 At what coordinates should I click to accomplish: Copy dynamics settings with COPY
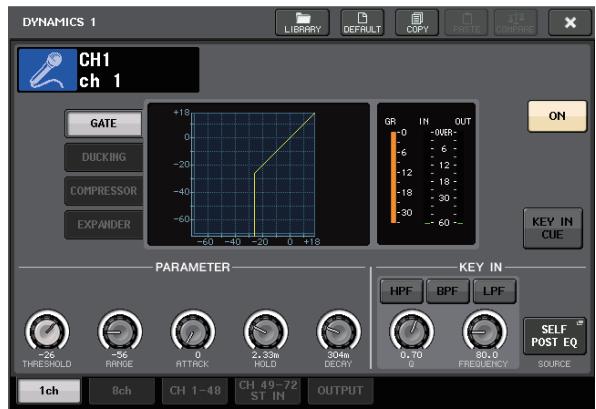(x=417, y=23)
